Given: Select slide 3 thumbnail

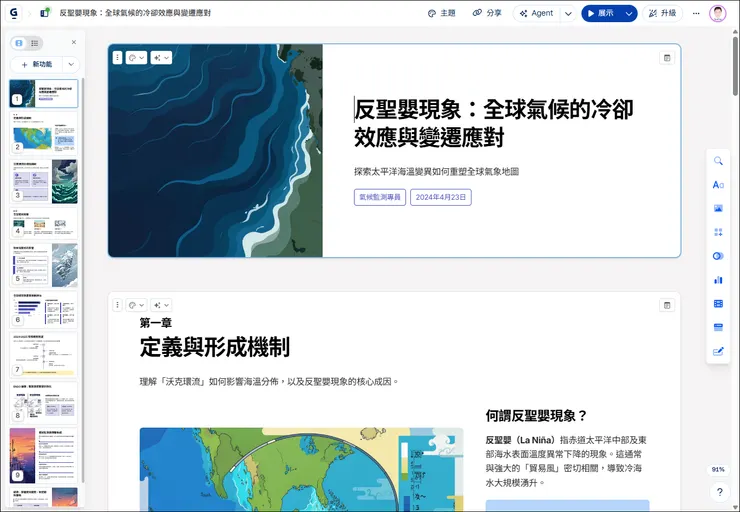Looking at the screenshot, I should 43,181.
